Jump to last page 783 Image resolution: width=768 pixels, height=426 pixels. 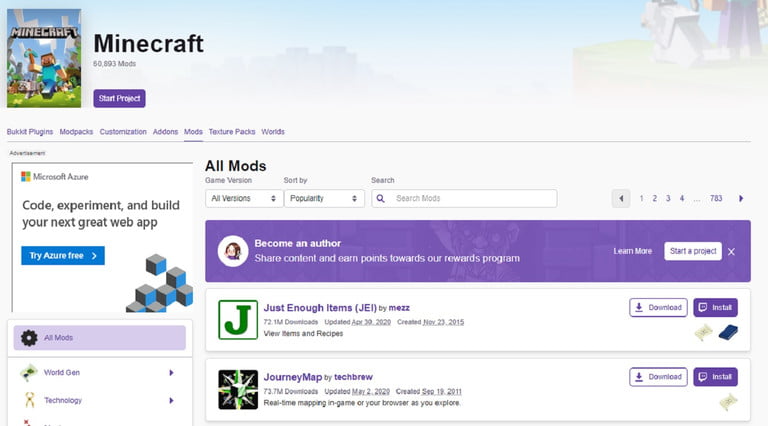point(716,198)
